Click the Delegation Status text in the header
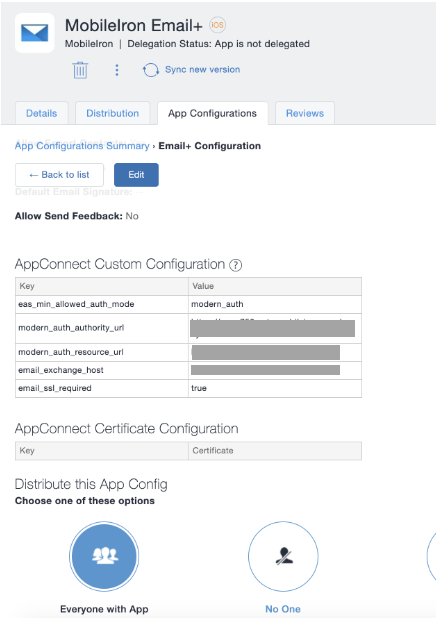Viewport: 436px width, 619px height. pos(218,44)
